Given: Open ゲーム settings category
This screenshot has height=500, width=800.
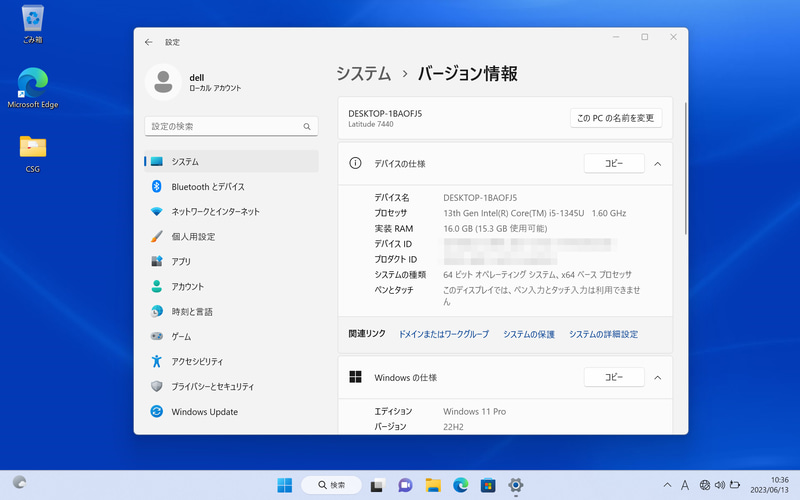Looking at the screenshot, I should [x=231, y=336].
